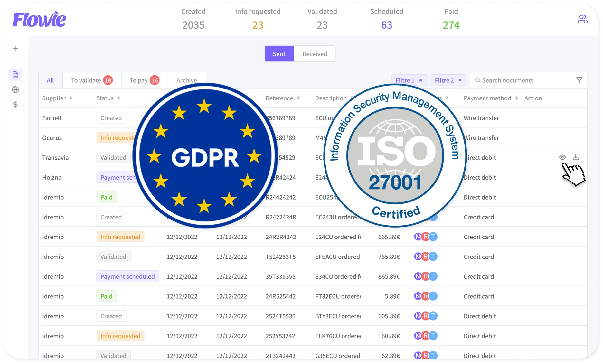Click the Scheduled 63 counter
Screen dimensions: 603x364
pyautogui.click(x=387, y=19)
